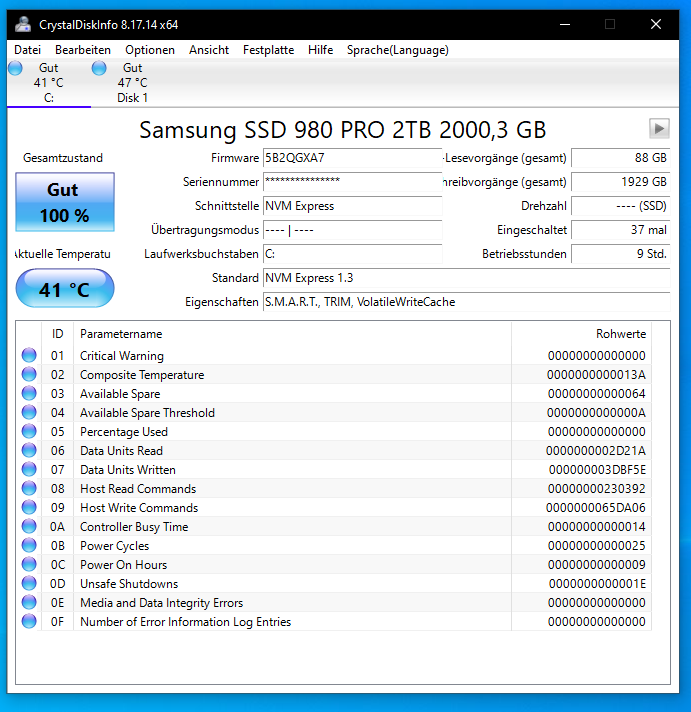The width and height of the screenshot is (691, 712).
Task: Close the CrystalDiskInfo window
Action: pos(656,25)
